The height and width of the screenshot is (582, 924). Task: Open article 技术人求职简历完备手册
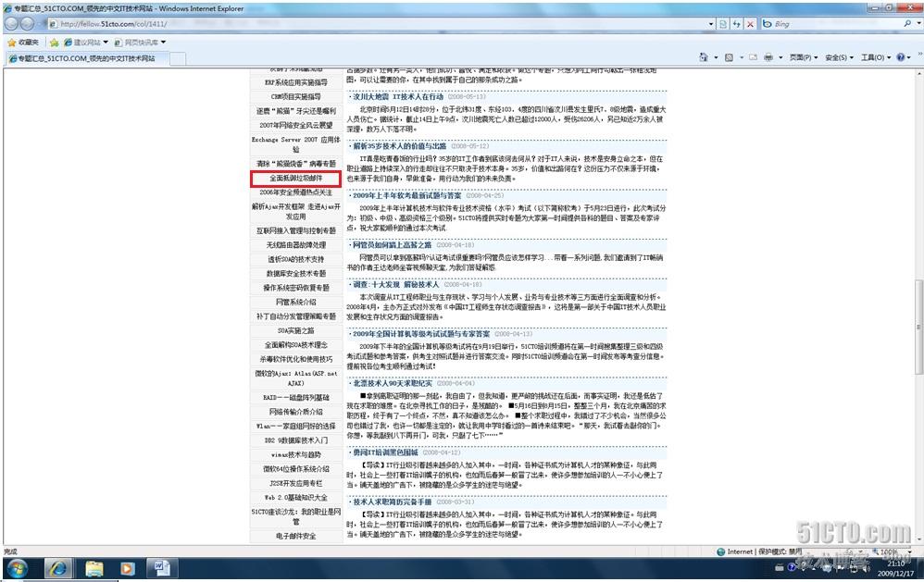pyautogui.click(x=392, y=502)
